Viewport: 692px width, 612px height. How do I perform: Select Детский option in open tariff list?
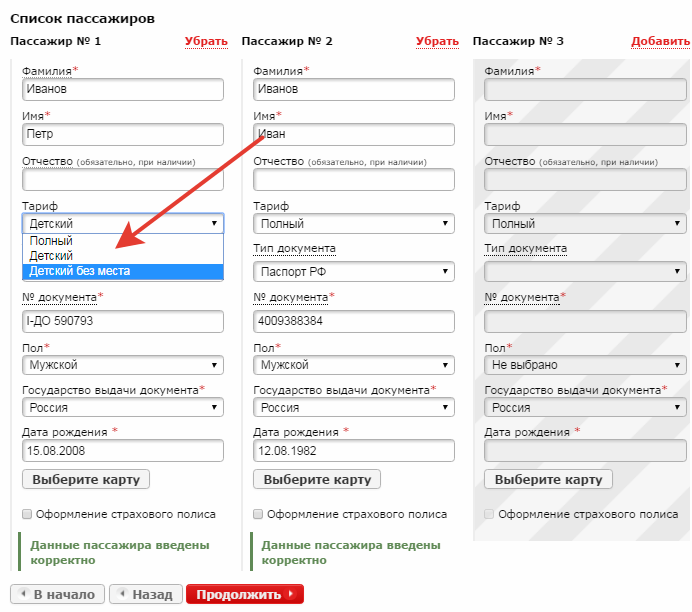[x=123, y=256]
